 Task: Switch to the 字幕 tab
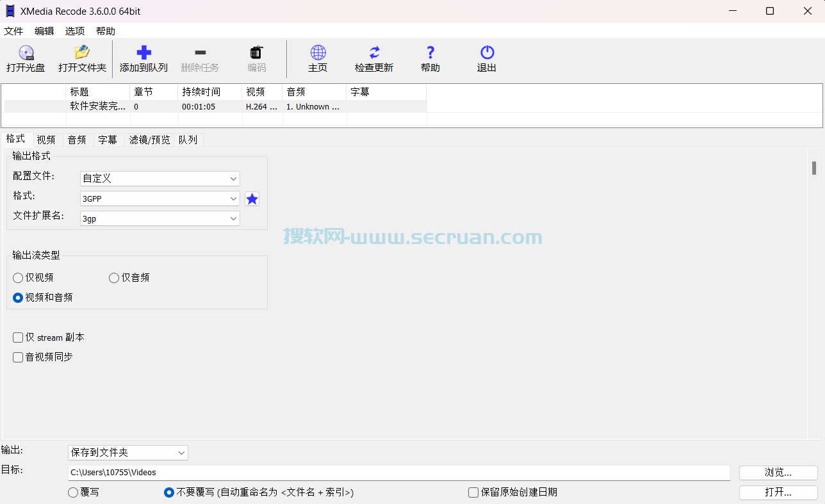point(108,140)
